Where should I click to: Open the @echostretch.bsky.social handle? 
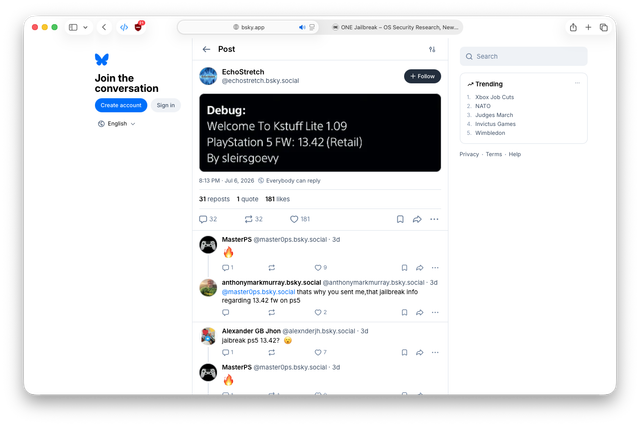point(260,81)
